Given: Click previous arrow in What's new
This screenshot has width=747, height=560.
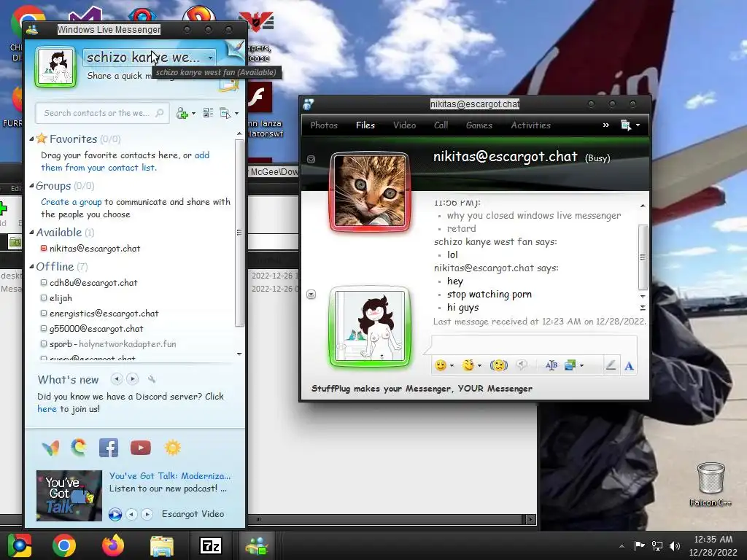Looking at the screenshot, I should pos(116,379).
